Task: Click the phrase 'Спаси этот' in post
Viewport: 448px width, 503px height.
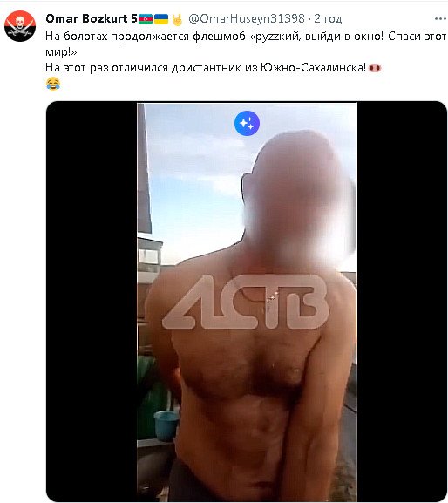Action: (417, 37)
